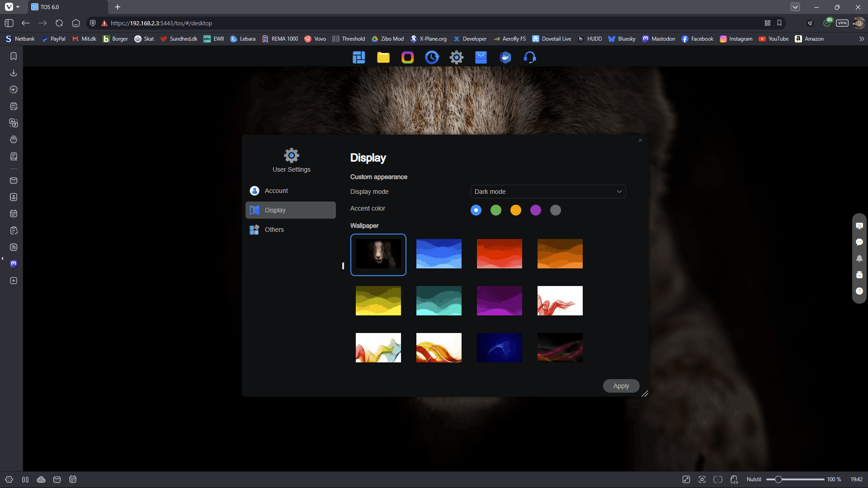Open the mail icon in the taskbar

click(57, 479)
